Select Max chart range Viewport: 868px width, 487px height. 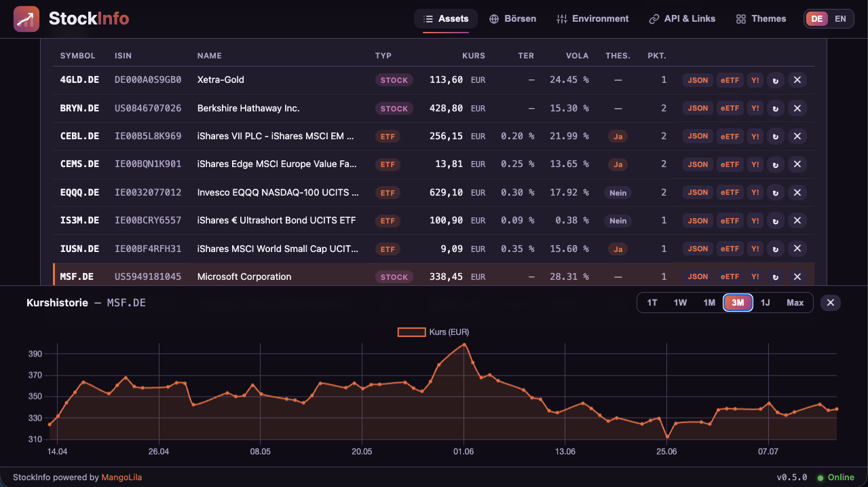point(795,302)
